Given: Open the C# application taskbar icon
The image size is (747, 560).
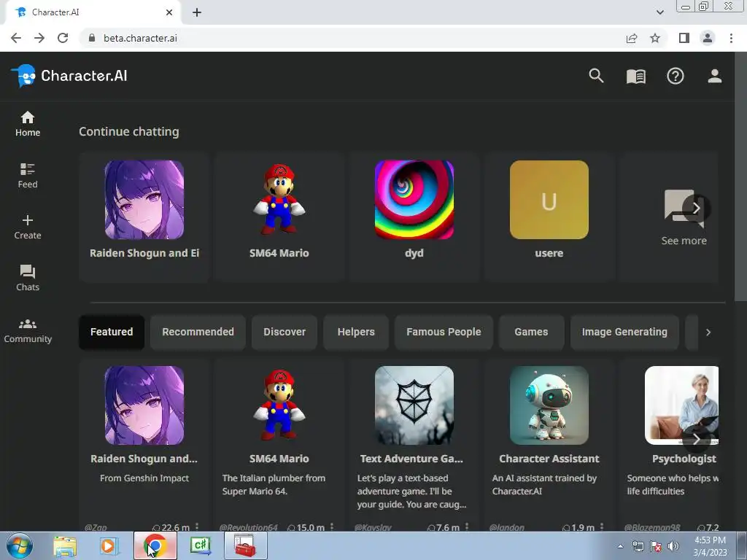Looking at the screenshot, I should [201, 545].
